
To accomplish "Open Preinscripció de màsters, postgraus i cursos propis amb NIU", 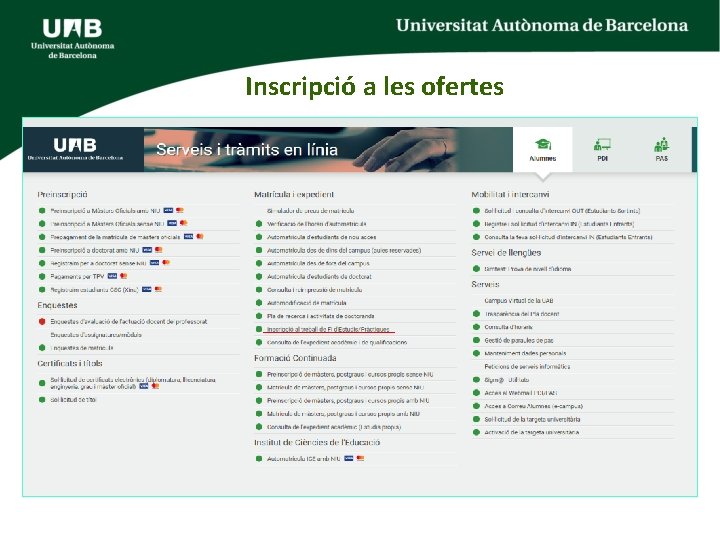I will pyautogui.click(x=348, y=400).
